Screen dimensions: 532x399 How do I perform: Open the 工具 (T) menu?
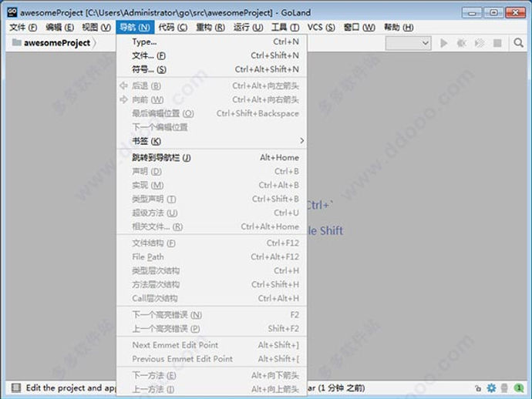click(285, 27)
